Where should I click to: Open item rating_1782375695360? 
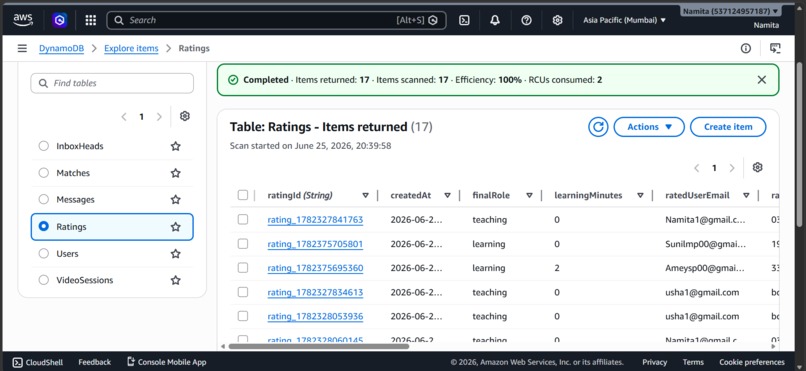(x=315, y=268)
